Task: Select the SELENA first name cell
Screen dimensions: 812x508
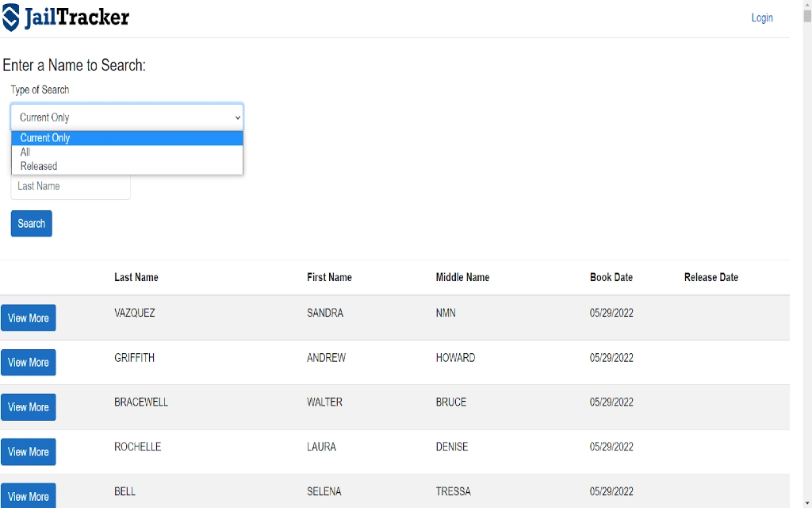Action: point(324,491)
